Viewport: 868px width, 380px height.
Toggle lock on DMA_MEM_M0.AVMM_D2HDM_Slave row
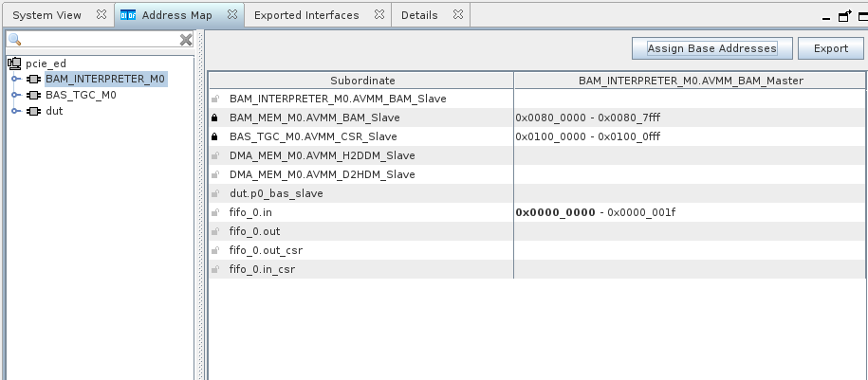(214, 174)
